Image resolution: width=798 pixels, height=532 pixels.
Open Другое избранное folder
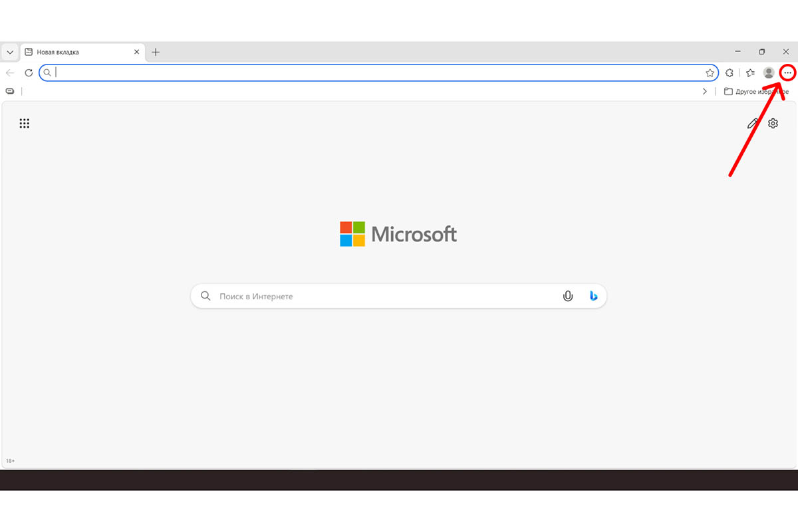click(x=756, y=92)
